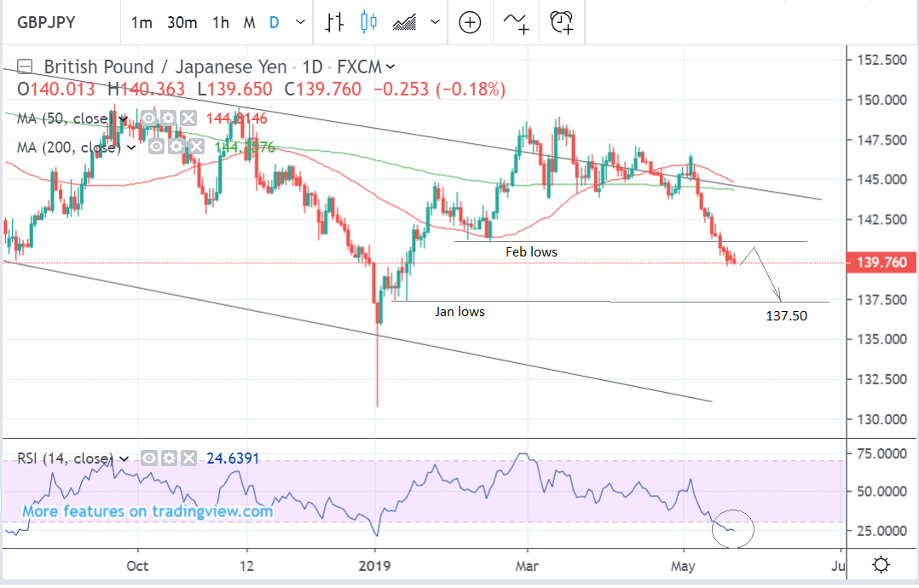Remove RSI indicator with X icon
Viewport: 919px width, 588px height.
point(188,458)
